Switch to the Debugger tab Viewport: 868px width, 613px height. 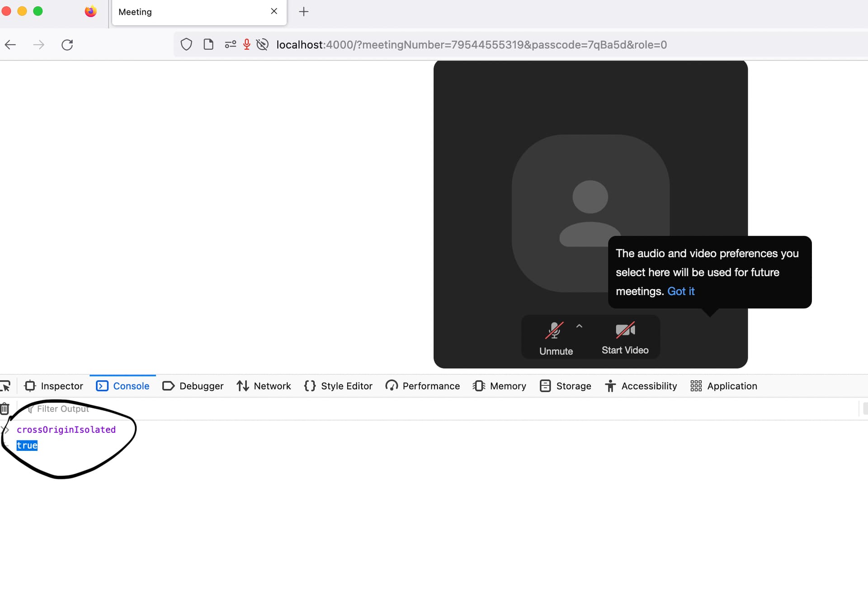pyautogui.click(x=193, y=386)
